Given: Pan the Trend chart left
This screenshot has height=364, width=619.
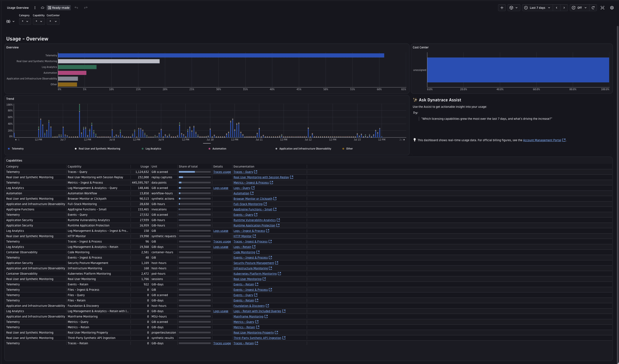Looking at the screenshot, I should [x=16, y=140].
